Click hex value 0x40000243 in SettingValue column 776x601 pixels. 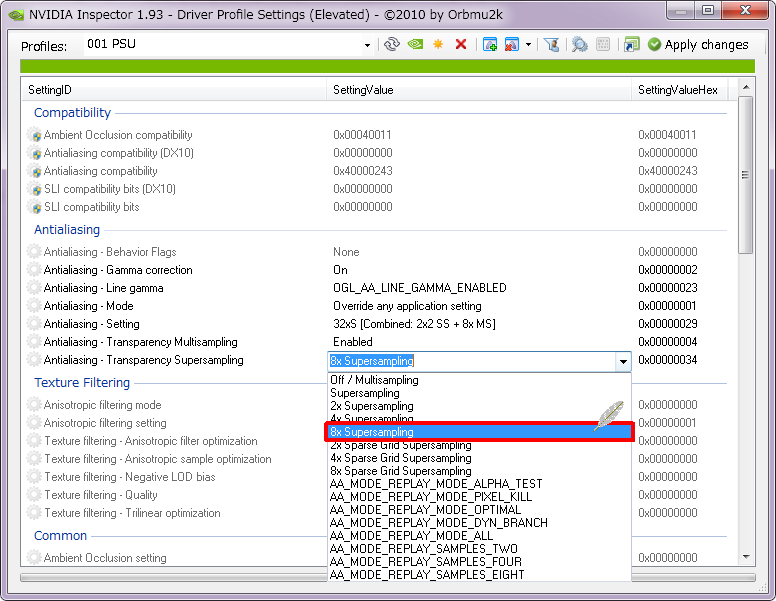(x=363, y=171)
